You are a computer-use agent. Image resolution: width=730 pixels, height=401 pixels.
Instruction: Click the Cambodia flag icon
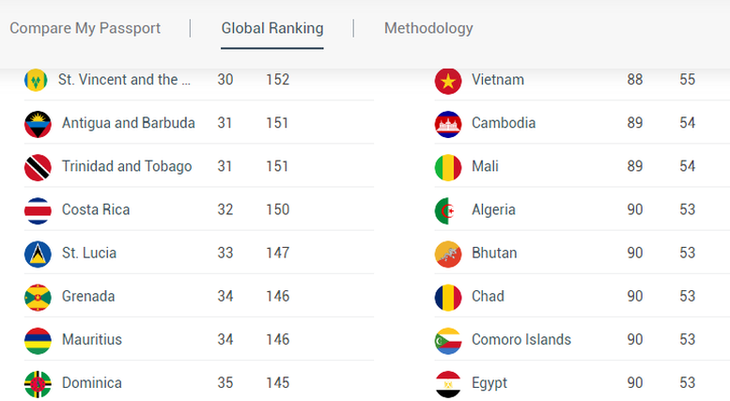coord(448,124)
